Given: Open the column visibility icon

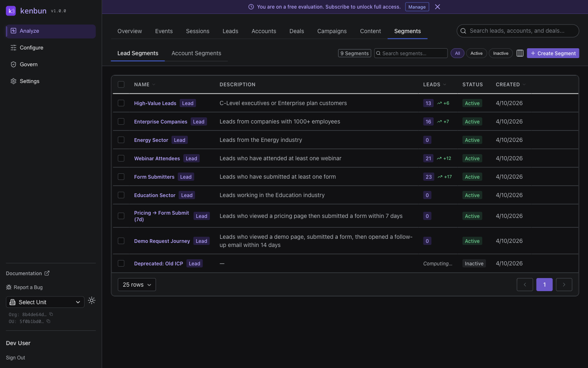Looking at the screenshot, I should click(520, 53).
